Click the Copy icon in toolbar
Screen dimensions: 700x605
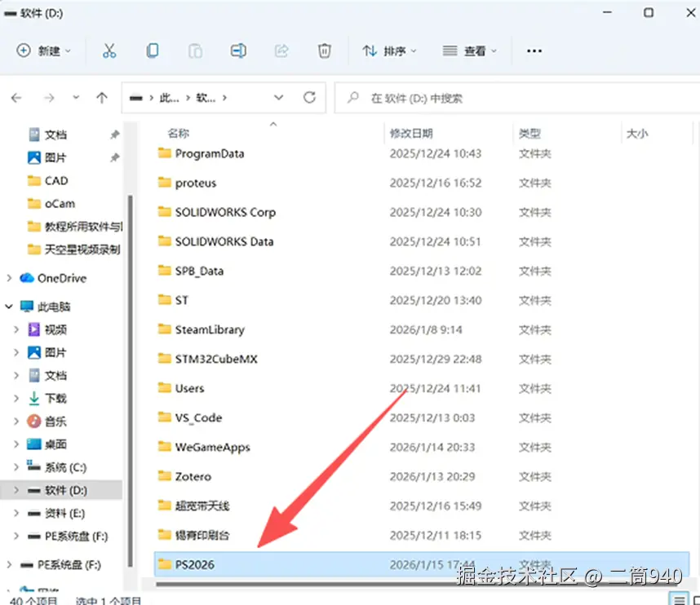[x=153, y=51]
